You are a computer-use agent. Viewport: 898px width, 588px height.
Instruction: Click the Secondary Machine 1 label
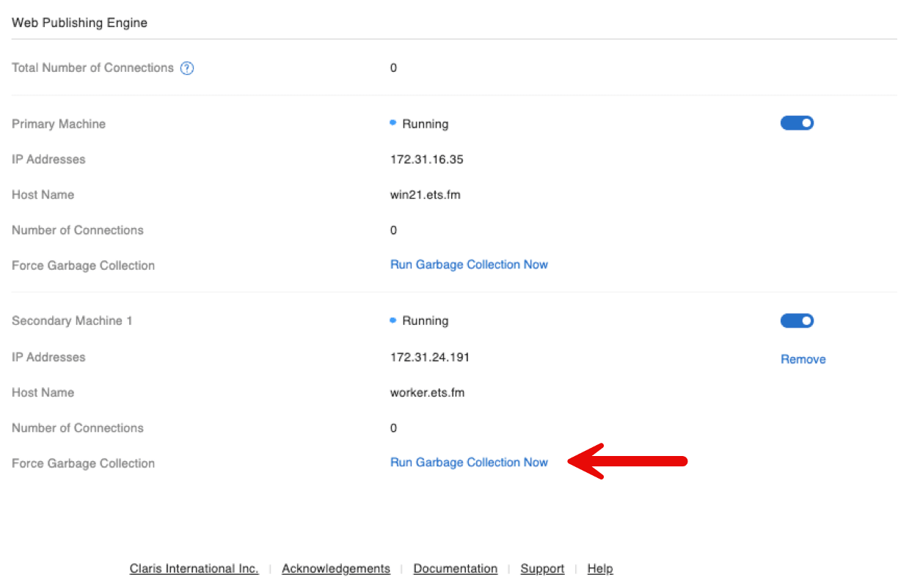pos(72,321)
